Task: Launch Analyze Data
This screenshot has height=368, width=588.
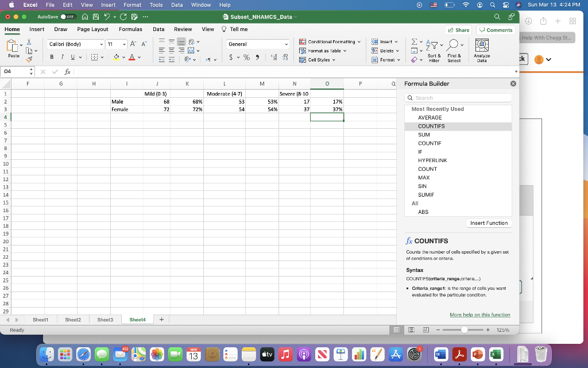Action: point(481,49)
